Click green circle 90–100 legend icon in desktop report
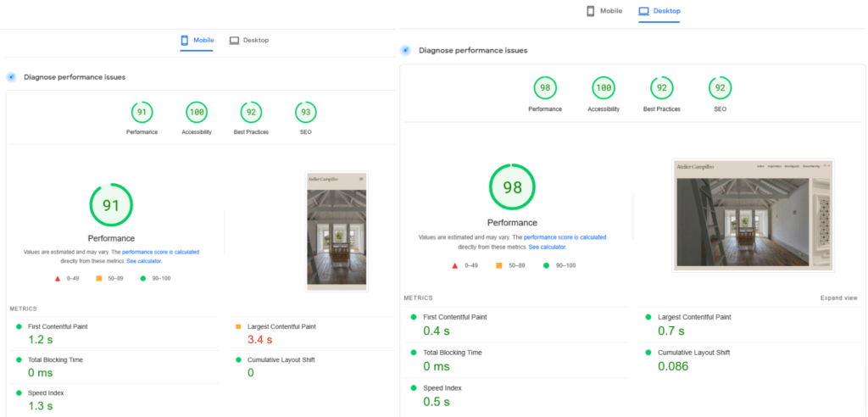868x417 pixels. (546, 266)
